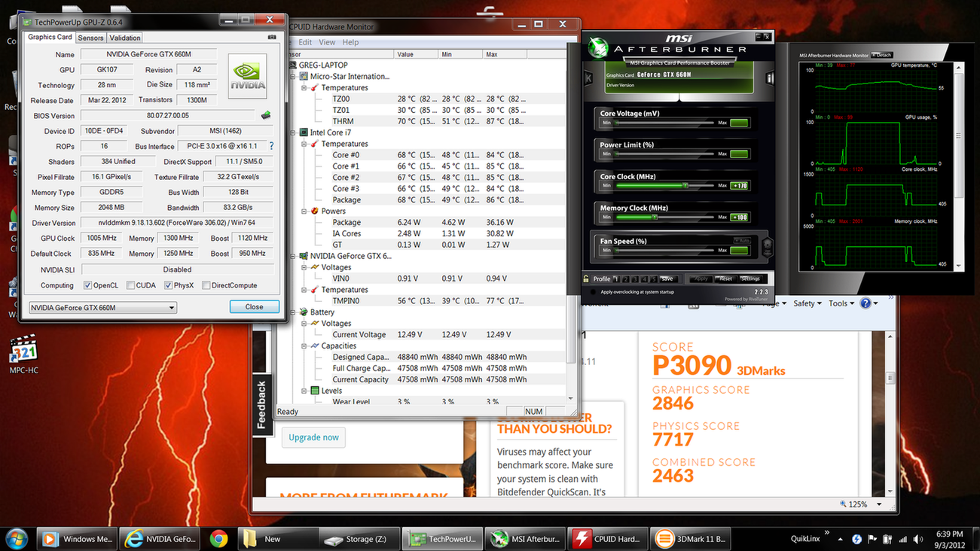This screenshot has width=980, height=551.
Task: Click the Detach button on hardware monitor graph
Action: pyautogui.click(x=881, y=56)
